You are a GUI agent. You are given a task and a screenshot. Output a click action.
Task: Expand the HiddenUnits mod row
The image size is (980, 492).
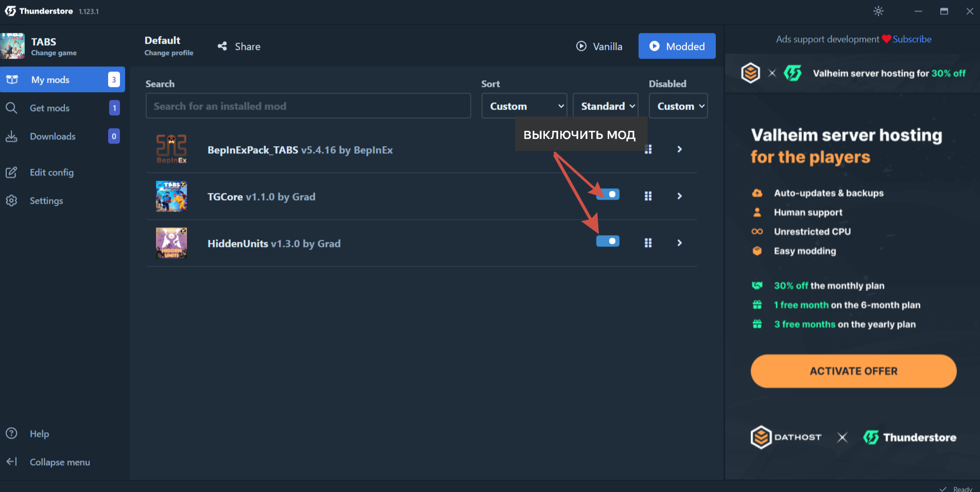point(680,243)
